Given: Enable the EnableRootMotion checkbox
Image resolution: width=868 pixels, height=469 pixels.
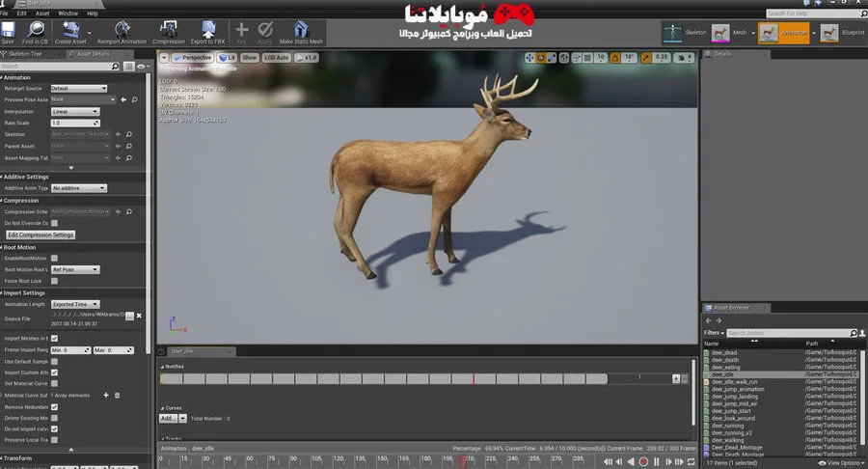Looking at the screenshot, I should (x=54, y=258).
